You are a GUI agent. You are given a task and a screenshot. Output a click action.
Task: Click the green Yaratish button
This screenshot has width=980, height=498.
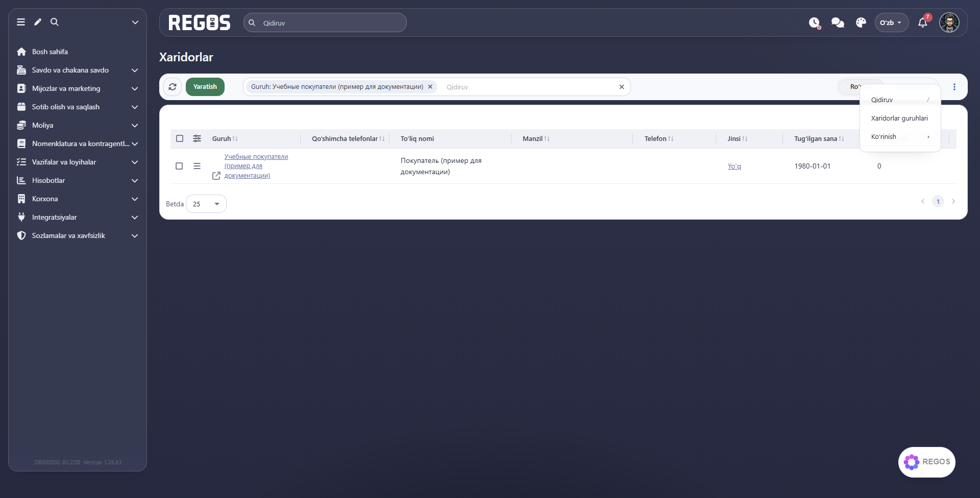point(205,87)
